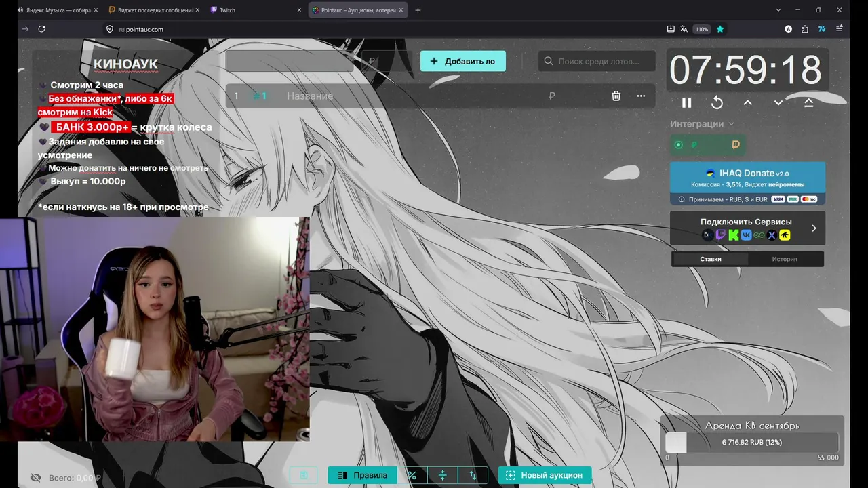868x488 pixels.
Task: Open the browser application menu
Action: [840, 29]
